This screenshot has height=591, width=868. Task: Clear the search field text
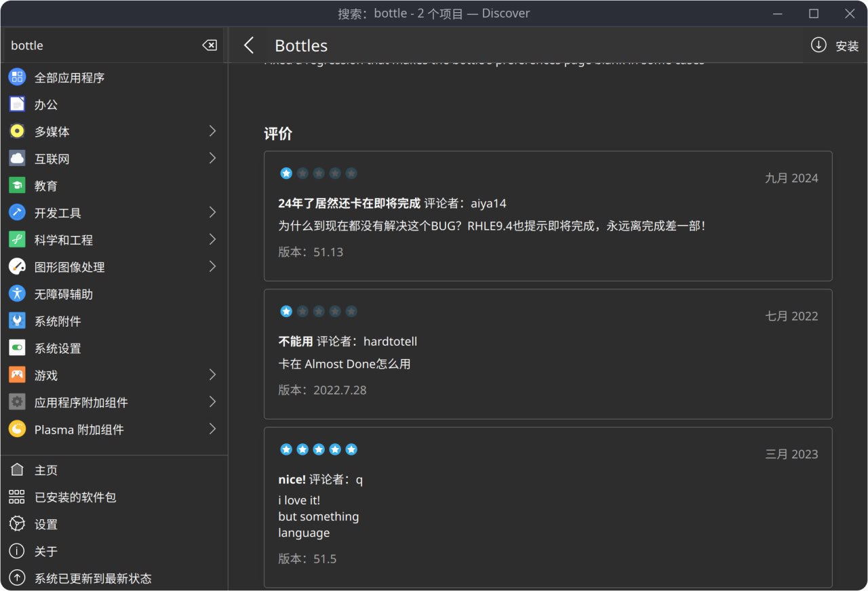[x=210, y=45]
